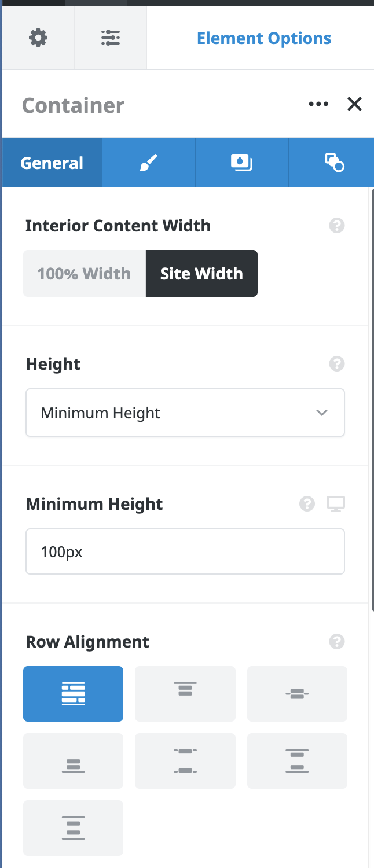374x868 pixels.
Task: Show help for Interior Content Width
Action: [x=337, y=225]
